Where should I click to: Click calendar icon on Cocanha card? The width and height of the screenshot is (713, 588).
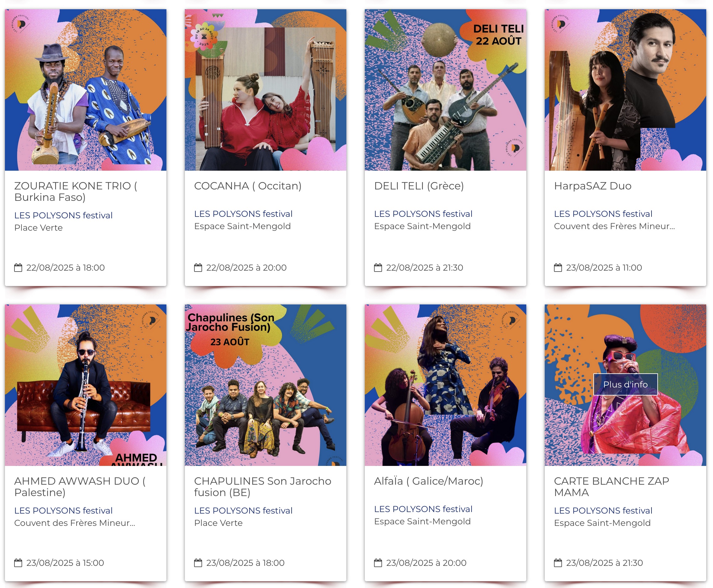pos(198,268)
